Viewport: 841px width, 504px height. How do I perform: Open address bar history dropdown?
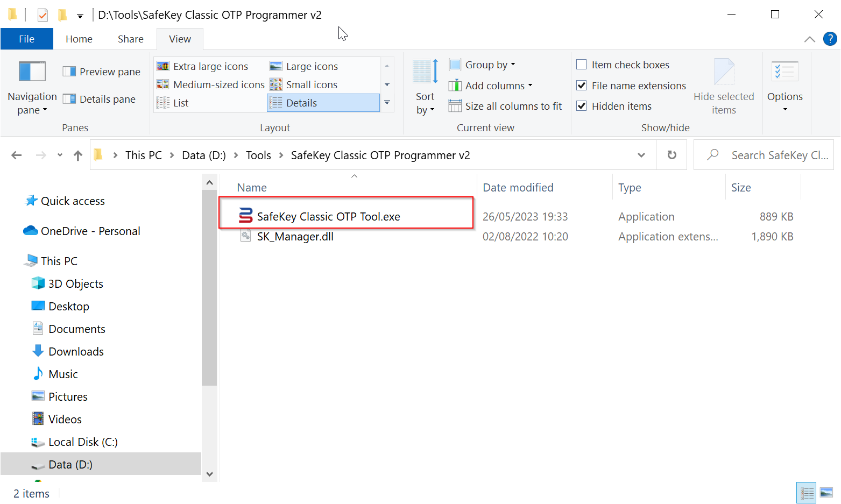(641, 155)
